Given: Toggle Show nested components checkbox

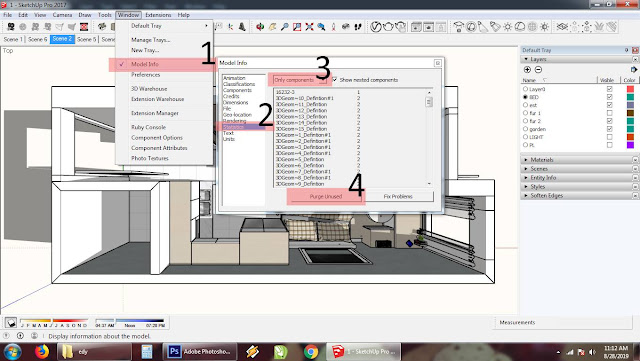Looking at the screenshot, I should point(335,80).
